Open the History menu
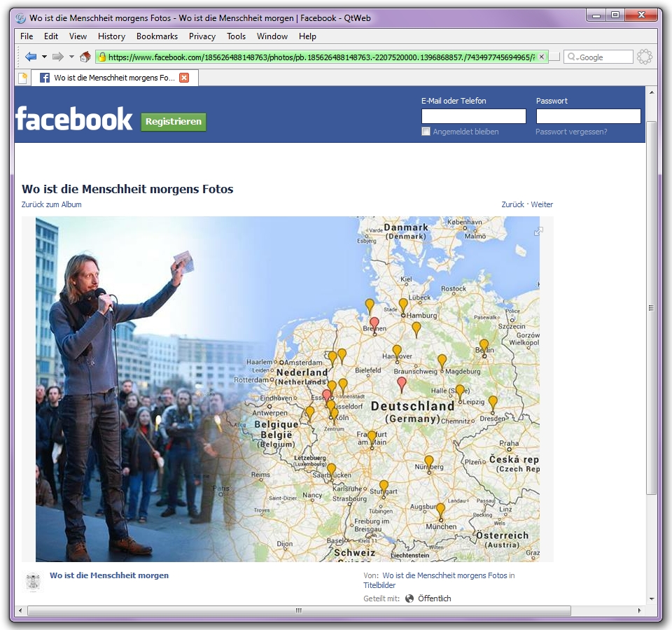Image resolution: width=672 pixels, height=630 pixels. (x=111, y=36)
